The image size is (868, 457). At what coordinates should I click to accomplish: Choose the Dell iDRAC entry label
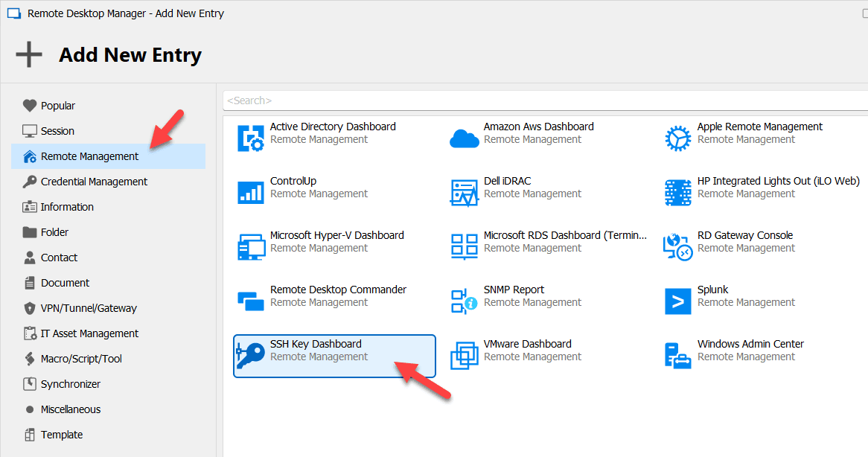click(x=507, y=181)
